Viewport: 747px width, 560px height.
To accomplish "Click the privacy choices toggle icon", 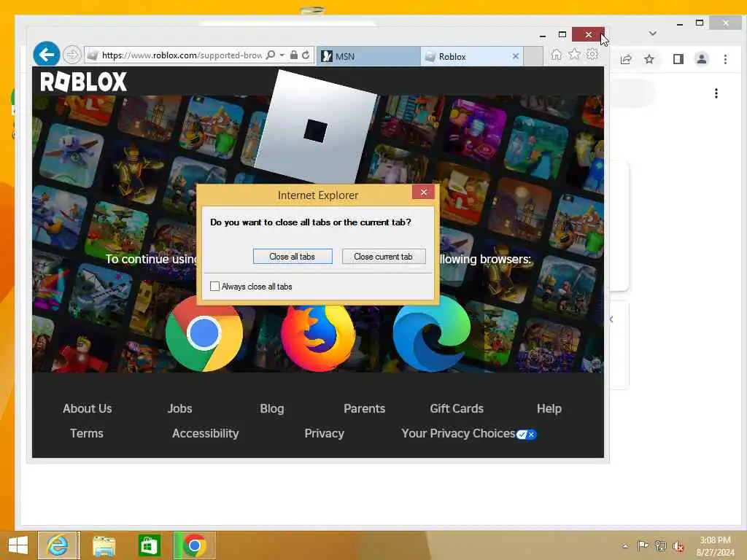I will (527, 435).
